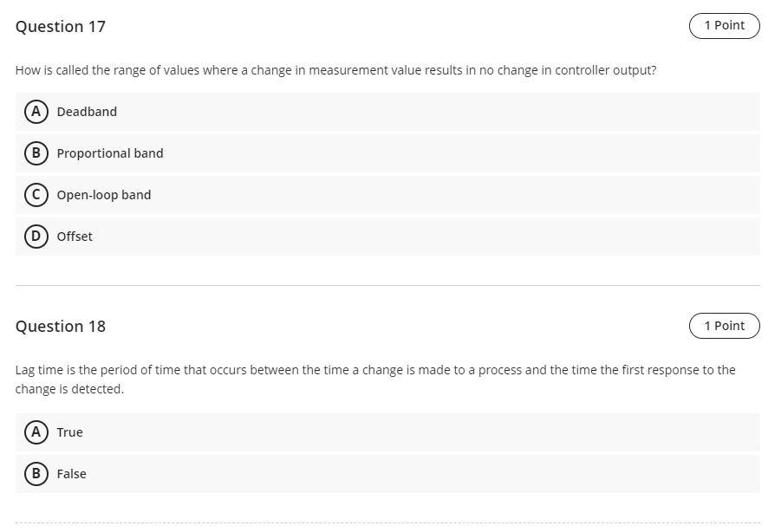Viewport: 768px width, 532px height.
Task: Click the circled B icon beside False
Action: click(36, 473)
